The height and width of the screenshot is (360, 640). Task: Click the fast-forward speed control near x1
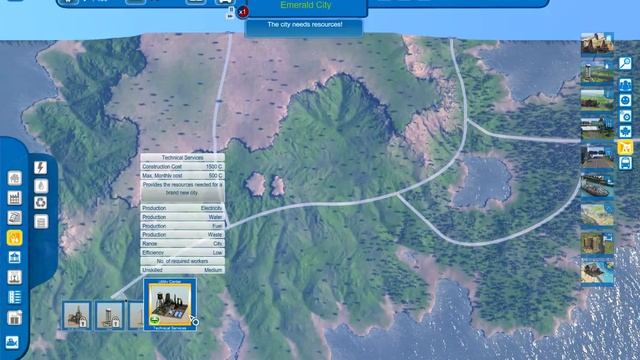[x=231, y=16]
